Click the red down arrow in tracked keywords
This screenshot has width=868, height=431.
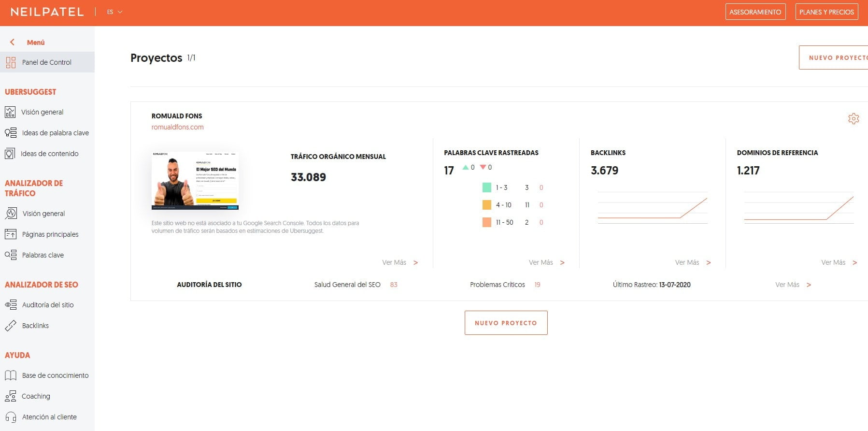(483, 167)
